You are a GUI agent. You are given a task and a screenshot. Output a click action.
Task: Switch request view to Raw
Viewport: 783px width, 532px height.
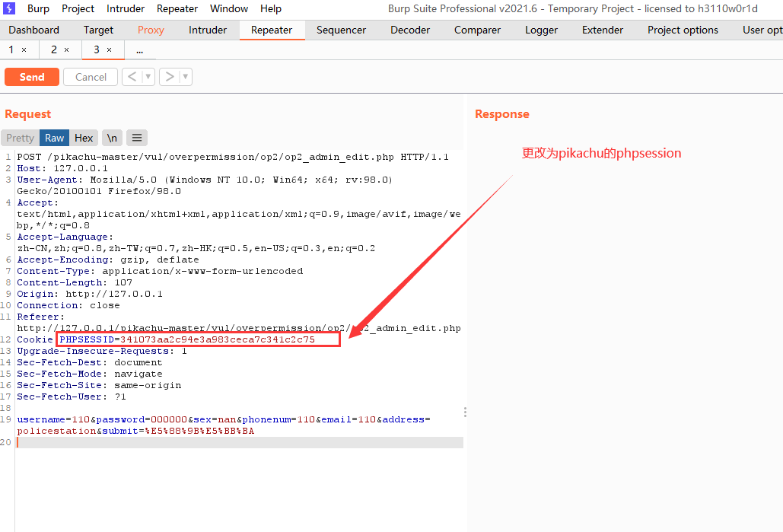pos(55,138)
